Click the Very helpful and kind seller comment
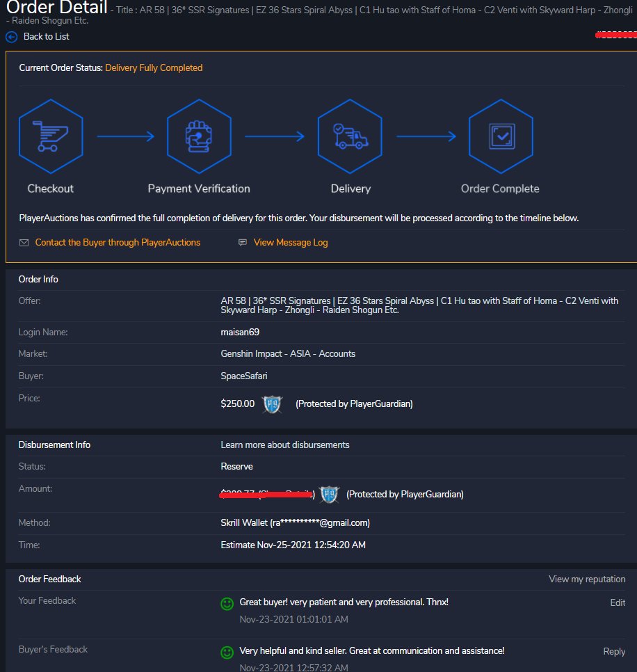The height and width of the screenshot is (672, 637). coord(372,650)
